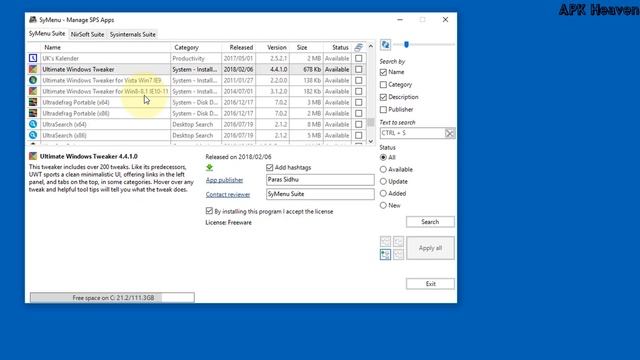The width and height of the screenshot is (640, 360).
Task: Click the License: Freeware text
Action: click(x=229, y=222)
